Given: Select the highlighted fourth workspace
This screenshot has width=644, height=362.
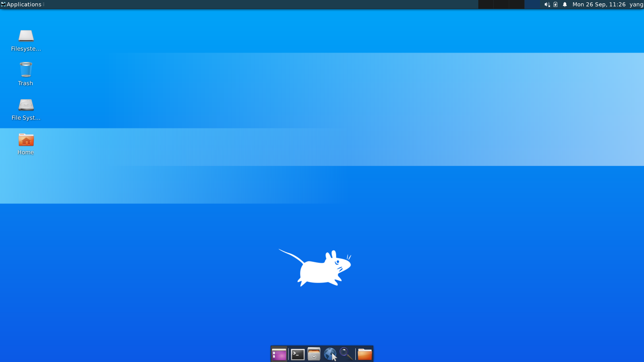Looking at the screenshot, I should 532,5.
